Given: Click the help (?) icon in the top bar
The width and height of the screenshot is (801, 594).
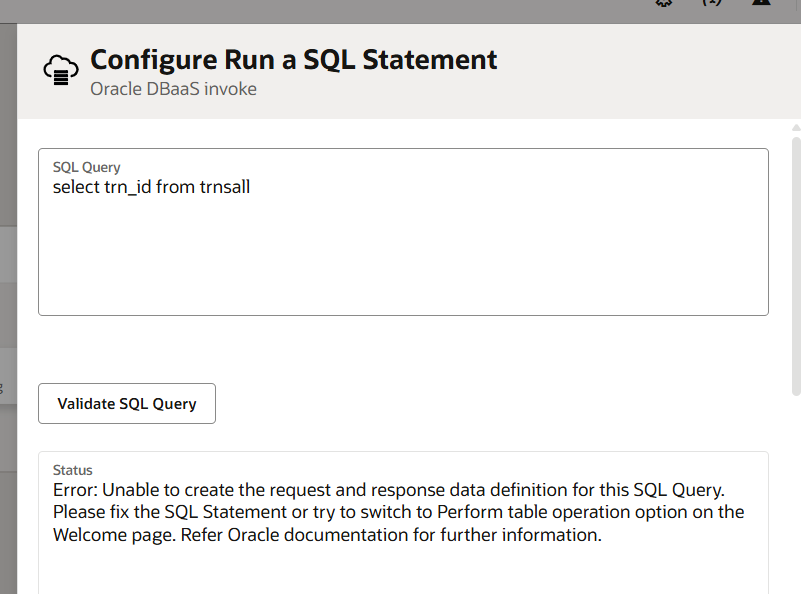Looking at the screenshot, I should click(x=712, y=4).
